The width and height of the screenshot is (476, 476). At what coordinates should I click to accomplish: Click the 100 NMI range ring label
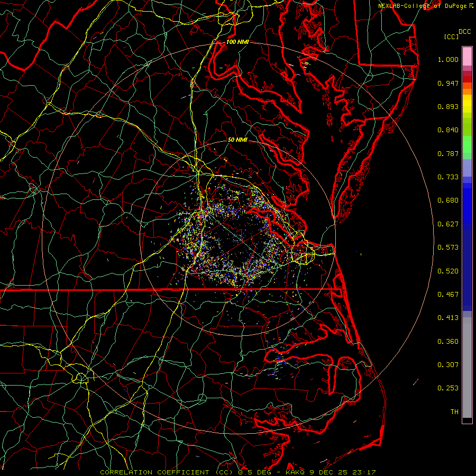[x=237, y=42]
